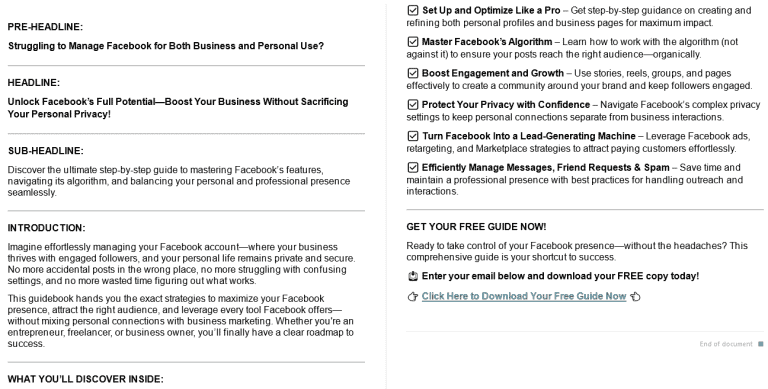Click the pointing hand icon left of download link
Screen dimensions: 768x389
click(x=412, y=296)
